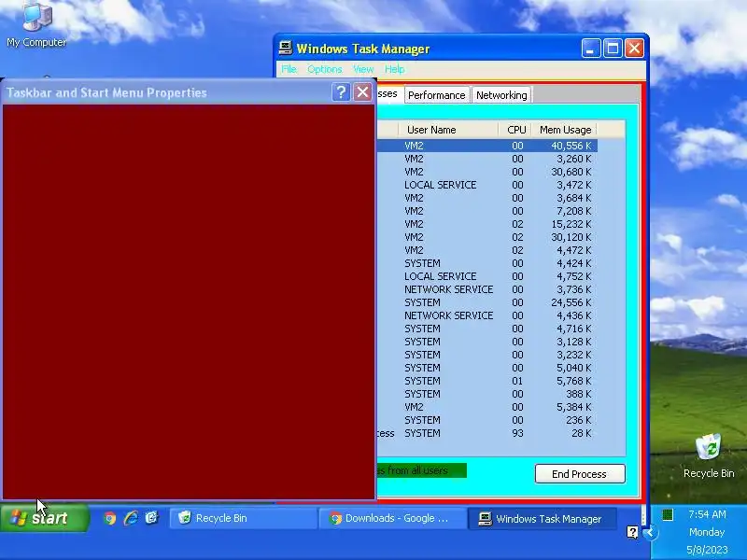This screenshot has height=560, width=747.
Task: Select the NETWORK SERVICE row with 4,436 K
Action: pos(486,315)
